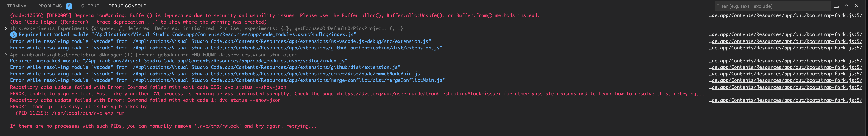This screenshot has height=136, width=868.
Task: Close the Debug Console panel
Action: [x=857, y=6]
